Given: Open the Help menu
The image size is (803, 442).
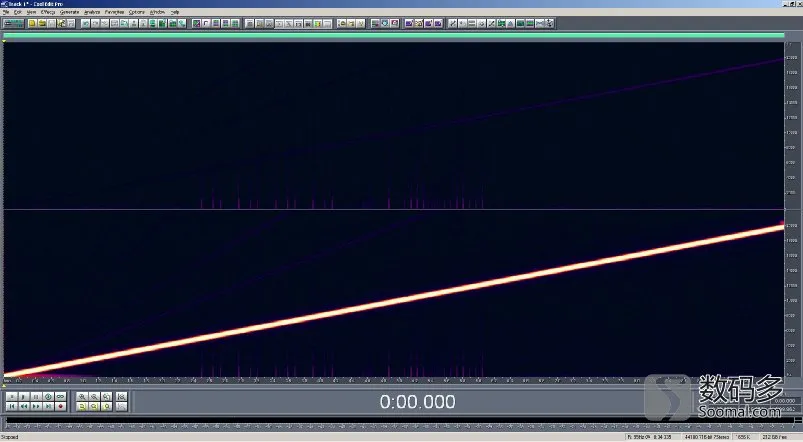Looking at the screenshot, I should (175, 12).
